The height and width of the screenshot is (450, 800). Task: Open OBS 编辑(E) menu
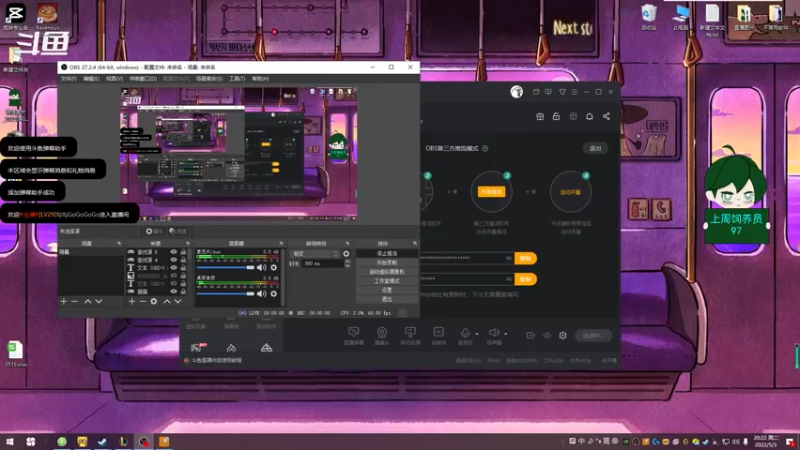click(91, 79)
